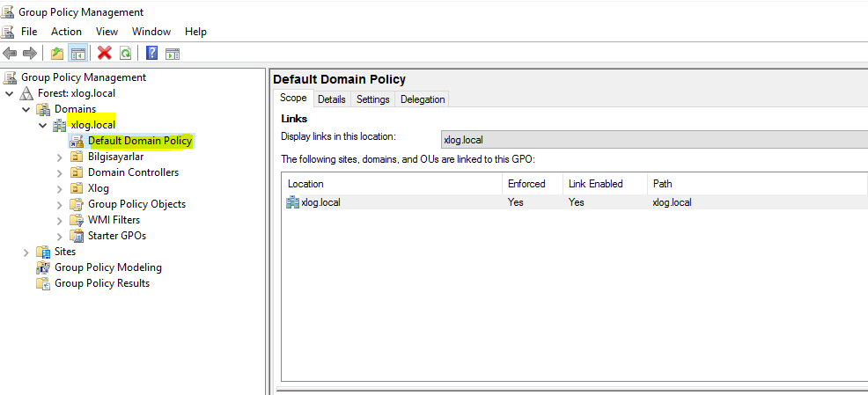The height and width of the screenshot is (395, 868).
Task: Sort links by the Link Enabled column header
Action: tap(605, 184)
